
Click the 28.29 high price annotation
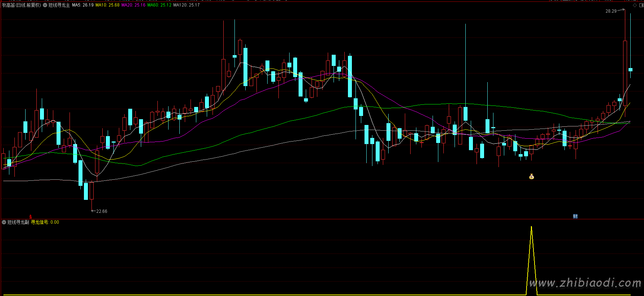[611, 11]
